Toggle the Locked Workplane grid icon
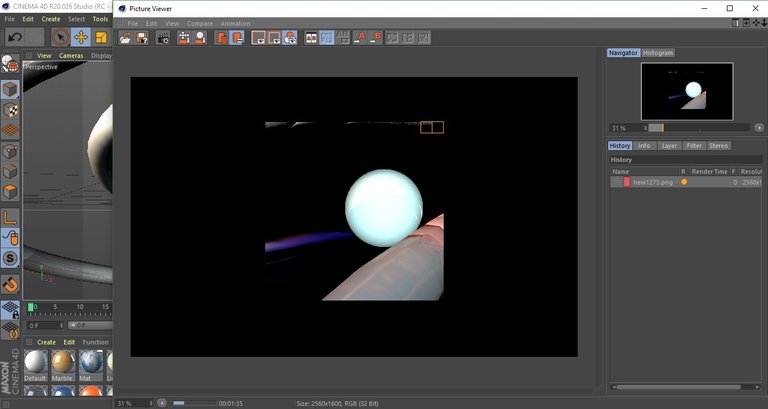768x409 pixels. coord(10,310)
